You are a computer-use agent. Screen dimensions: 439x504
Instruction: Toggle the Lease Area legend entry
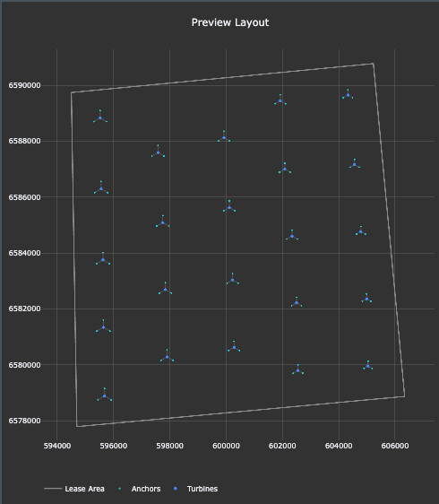pyautogui.click(x=74, y=489)
